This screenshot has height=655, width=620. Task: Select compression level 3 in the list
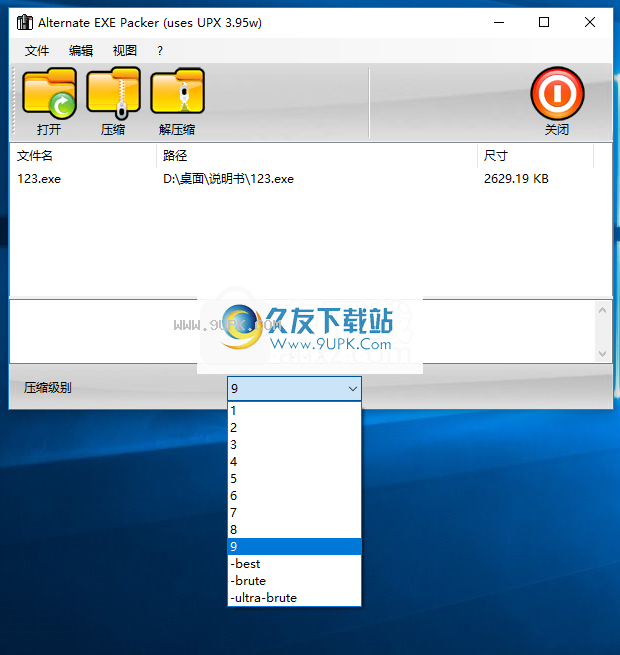pos(295,445)
